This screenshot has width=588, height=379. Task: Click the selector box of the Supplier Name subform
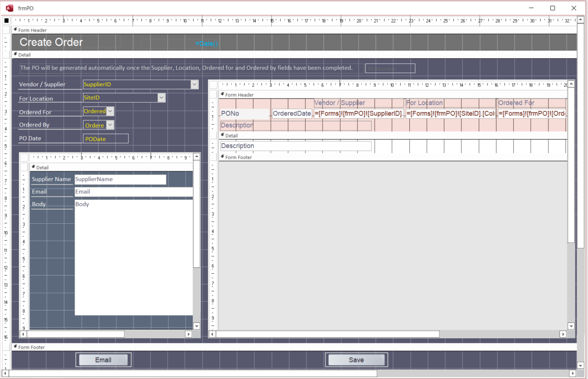[24, 157]
